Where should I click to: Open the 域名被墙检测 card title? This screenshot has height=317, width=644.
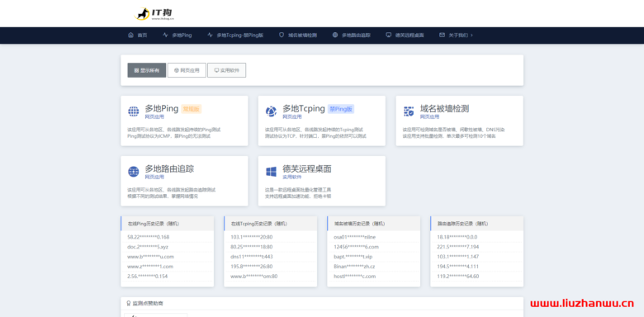pyautogui.click(x=444, y=109)
